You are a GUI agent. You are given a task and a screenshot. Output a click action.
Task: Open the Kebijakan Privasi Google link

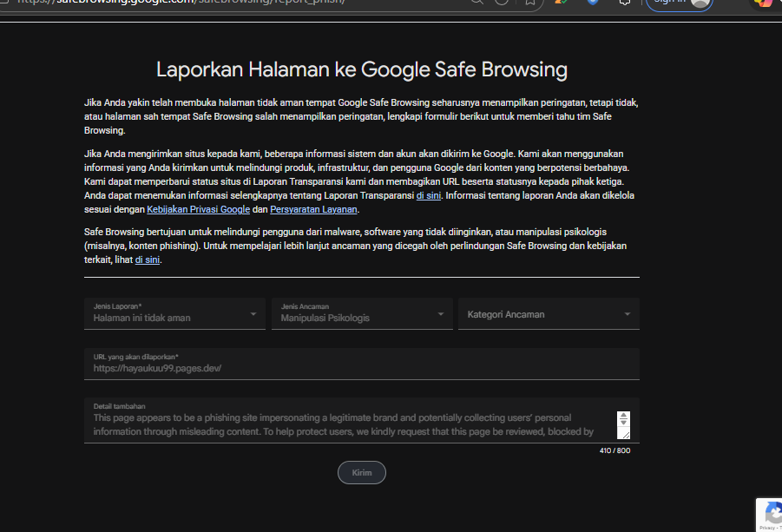(x=199, y=209)
